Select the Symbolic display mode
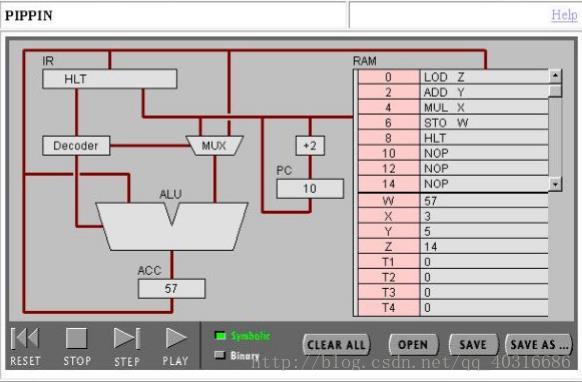 (242, 336)
